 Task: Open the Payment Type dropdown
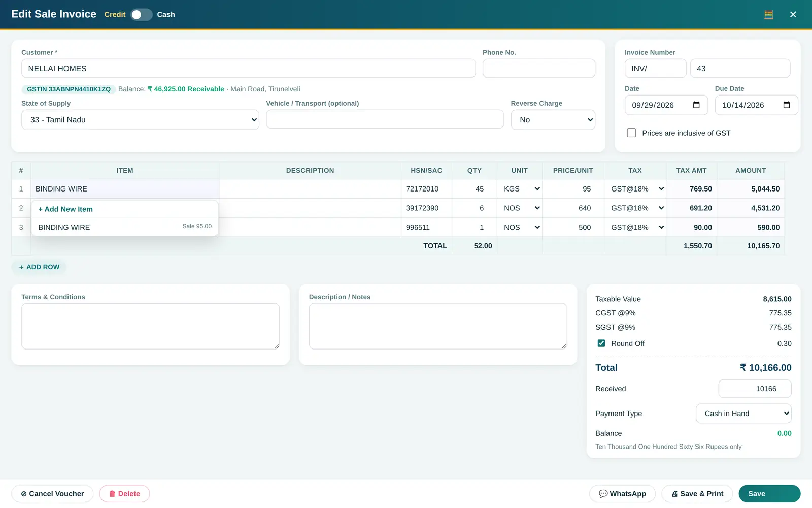pyautogui.click(x=743, y=414)
